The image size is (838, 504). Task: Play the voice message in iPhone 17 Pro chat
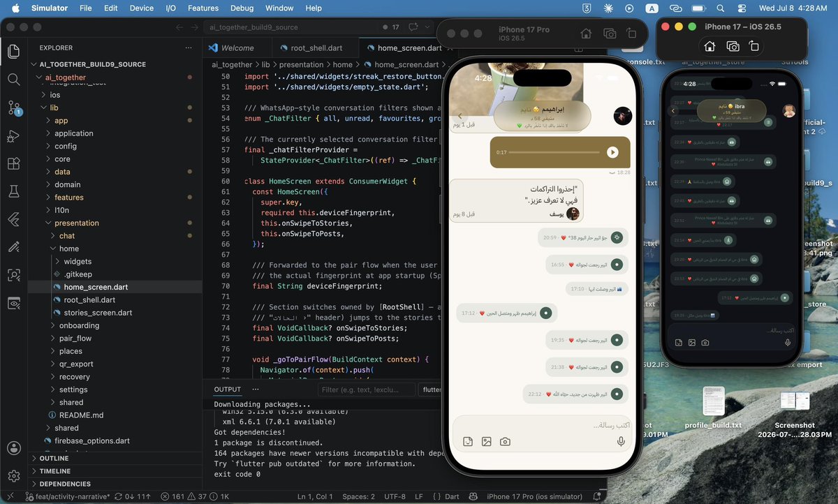tap(612, 152)
